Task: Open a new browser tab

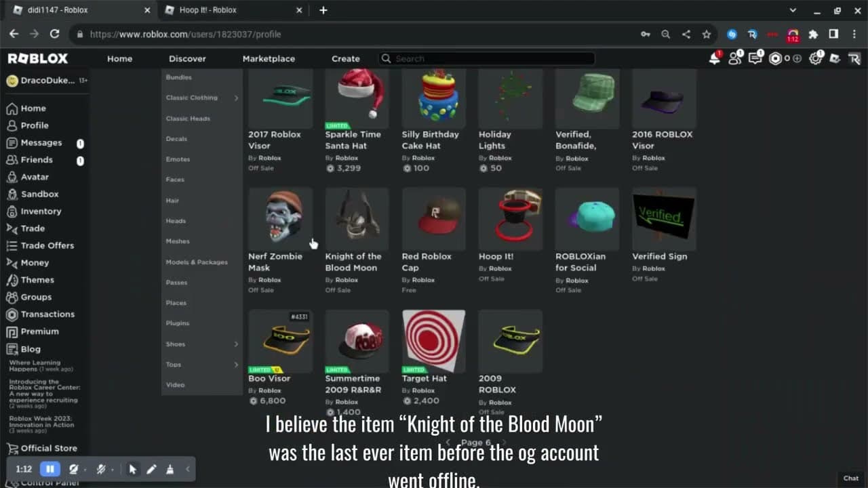Action: tap(323, 10)
